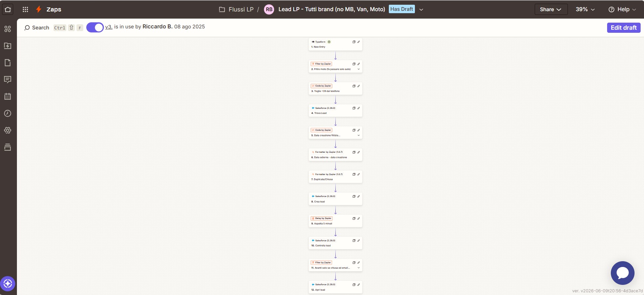This screenshot has width=644, height=295.
Task: Open the calendar schedule icon in sidebar
Action: click(x=8, y=97)
